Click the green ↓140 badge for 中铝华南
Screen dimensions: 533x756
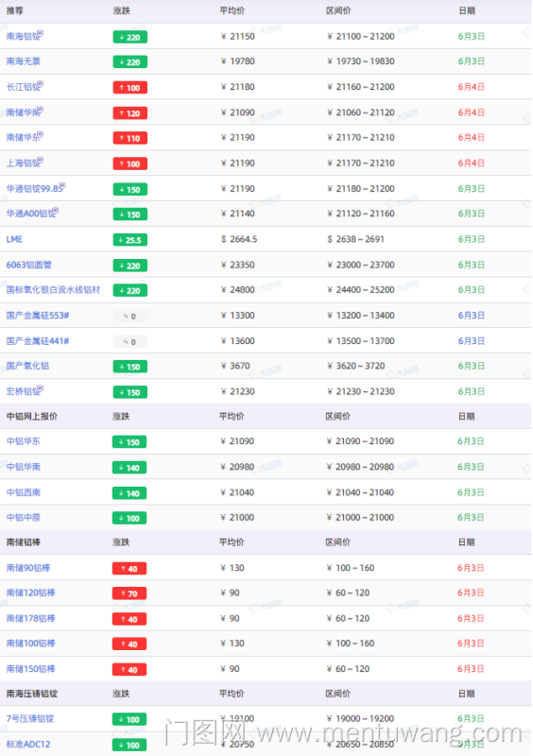point(129,468)
